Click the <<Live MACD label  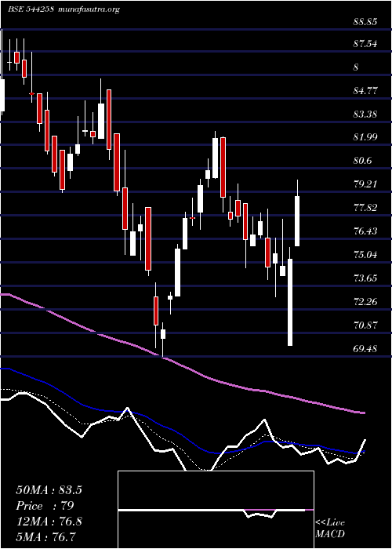(330, 529)
